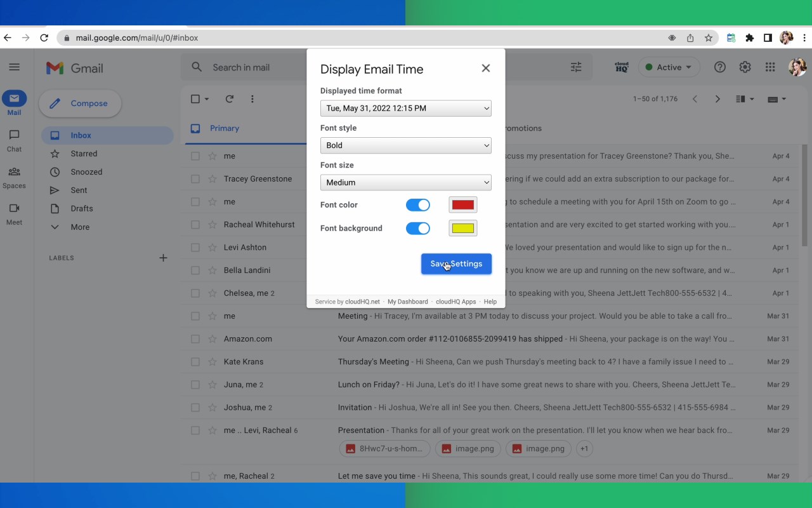Close the Display Email Time dialog
The width and height of the screenshot is (812, 508).
click(486, 68)
